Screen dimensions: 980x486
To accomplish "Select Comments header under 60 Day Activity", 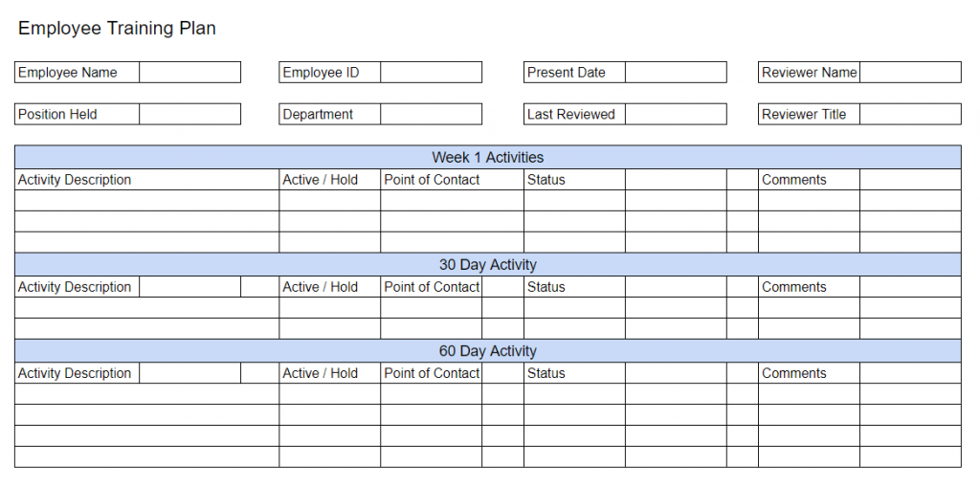I will point(794,373).
